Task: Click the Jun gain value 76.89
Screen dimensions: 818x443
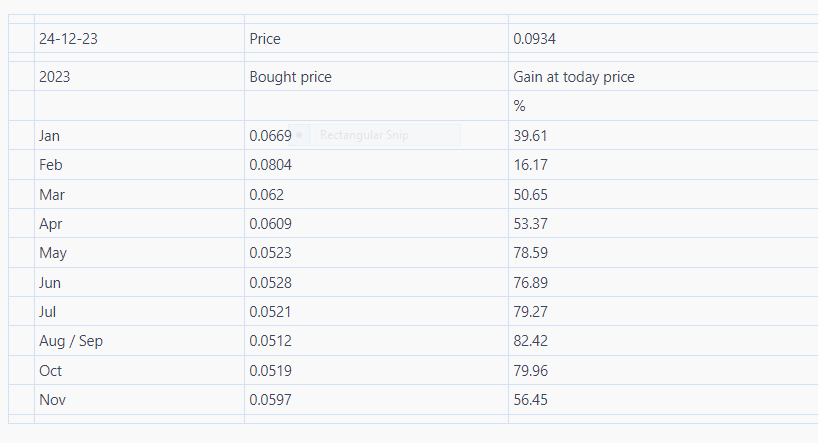Action: point(531,283)
